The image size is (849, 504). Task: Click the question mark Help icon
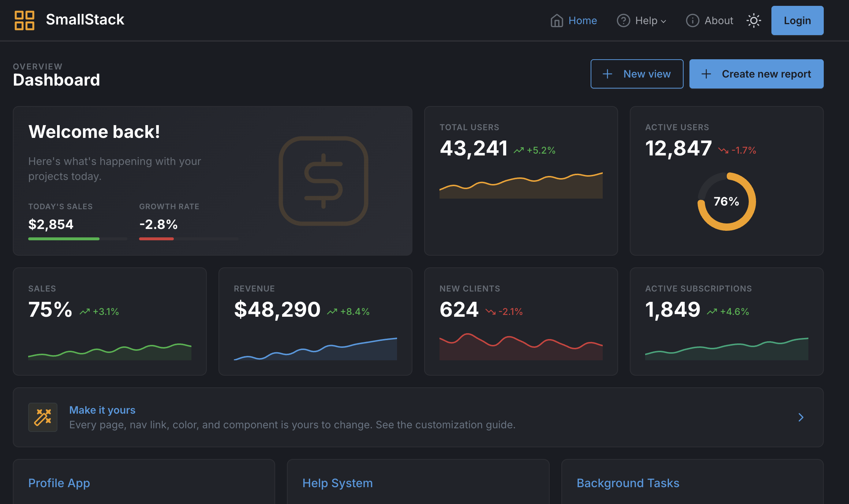(x=623, y=21)
